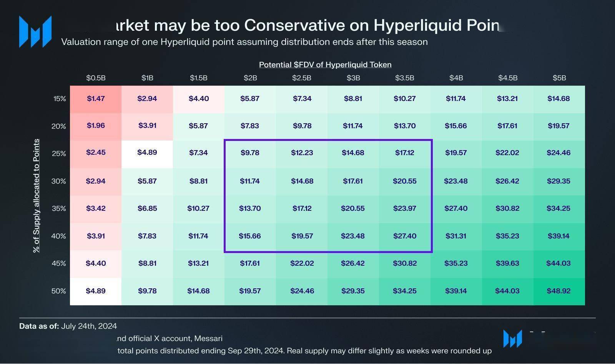
Task: Select the $0.5B column header
Action: [x=96, y=78]
